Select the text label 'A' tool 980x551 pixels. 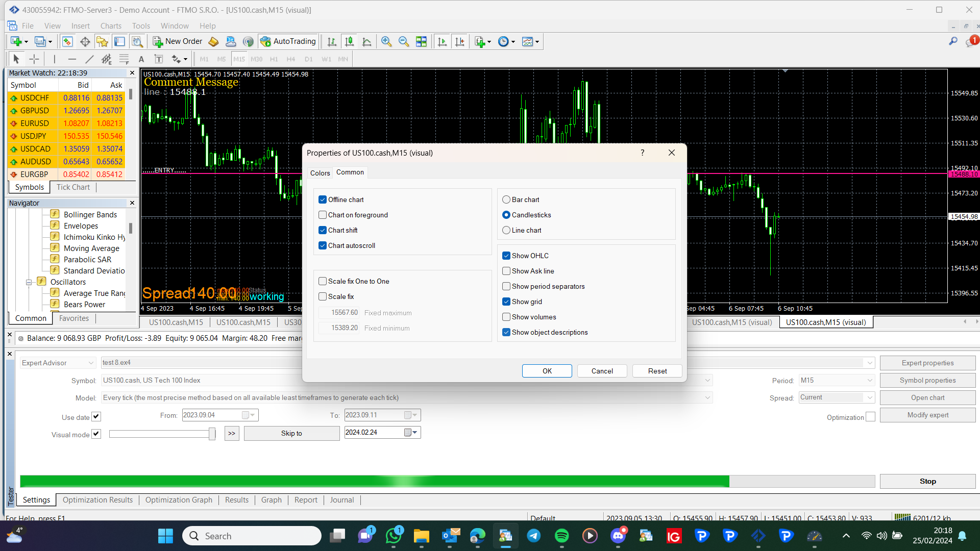click(x=141, y=59)
